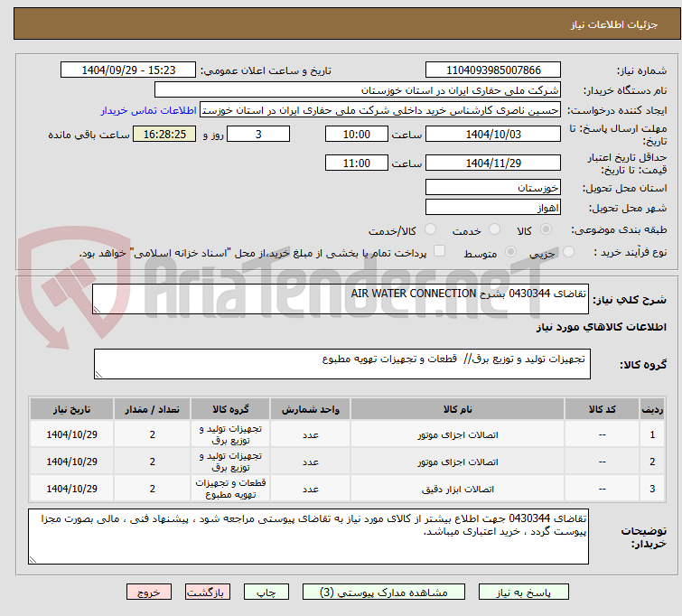Click the تعداد / مقدار column header
682x616 pixels.
(x=153, y=409)
